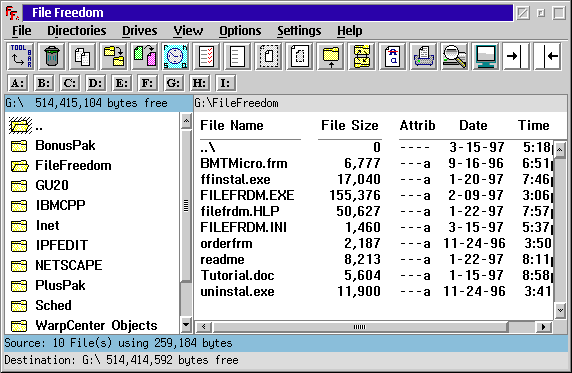Open the Directories menu
This screenshot has height=373, width=572.
click(x=77, y=31)
